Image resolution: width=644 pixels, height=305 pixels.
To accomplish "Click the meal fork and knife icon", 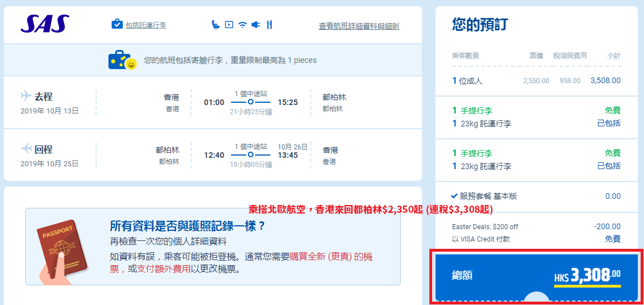I will tap(269, 25).
